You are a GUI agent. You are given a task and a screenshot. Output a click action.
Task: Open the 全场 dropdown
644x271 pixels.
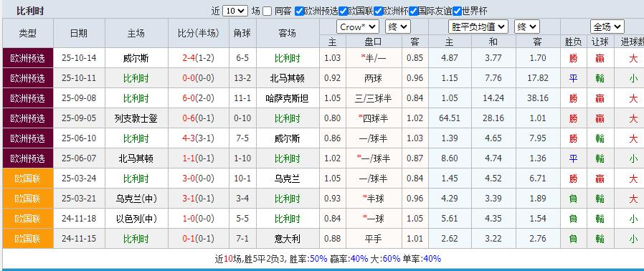(x=607, y=27)
